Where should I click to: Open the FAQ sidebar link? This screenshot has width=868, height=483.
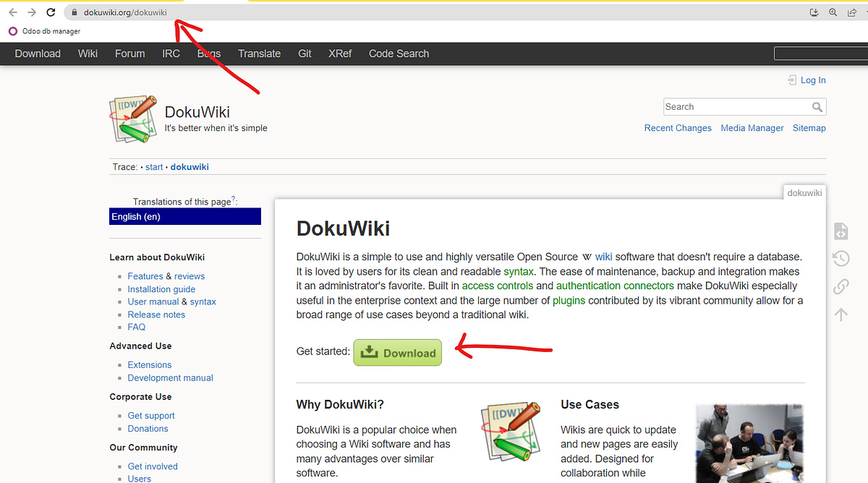pyautogui.click(x=137, y=327)
